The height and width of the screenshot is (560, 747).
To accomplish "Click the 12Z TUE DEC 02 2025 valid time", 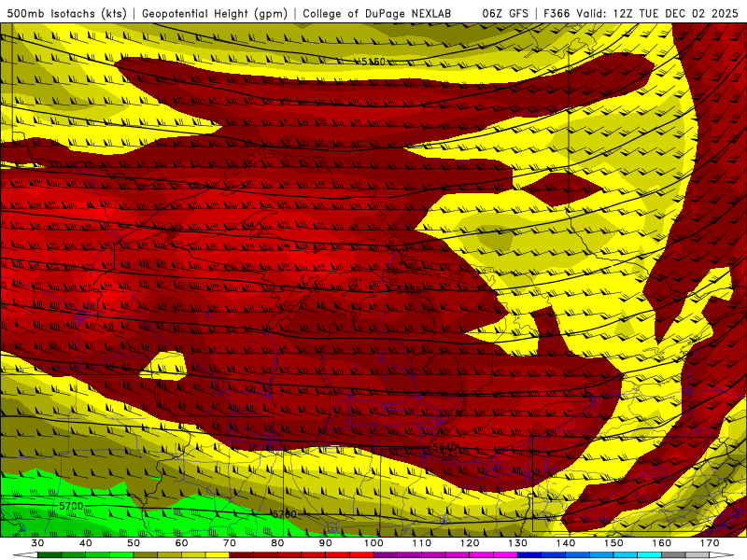I will coord(675,13).
